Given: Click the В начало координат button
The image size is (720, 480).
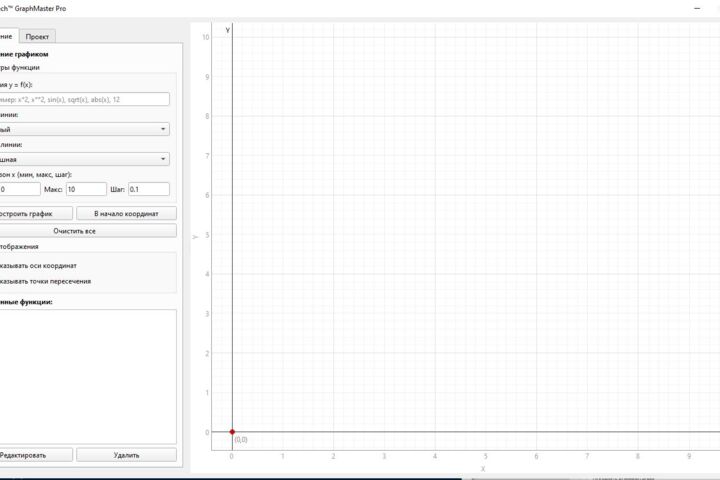Looking at the screenshot, I should [126, 214].
